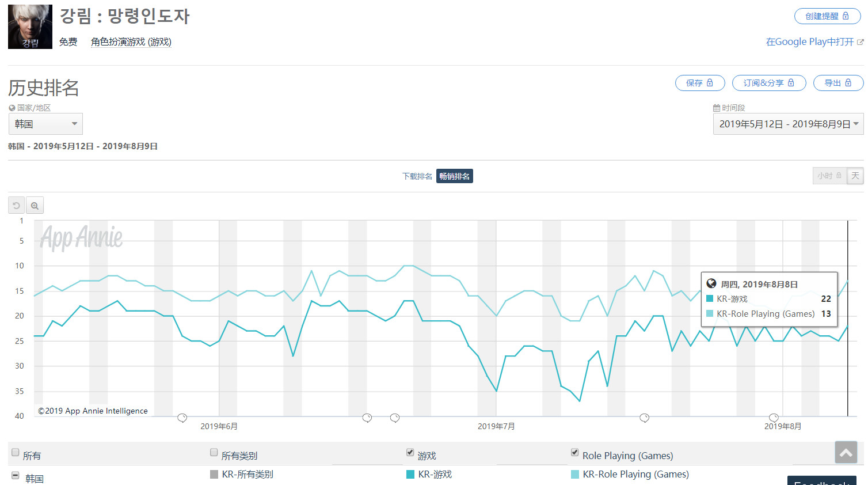Click the 导出 export button
Screen dimensions: 868x485
tap(837, 83)
